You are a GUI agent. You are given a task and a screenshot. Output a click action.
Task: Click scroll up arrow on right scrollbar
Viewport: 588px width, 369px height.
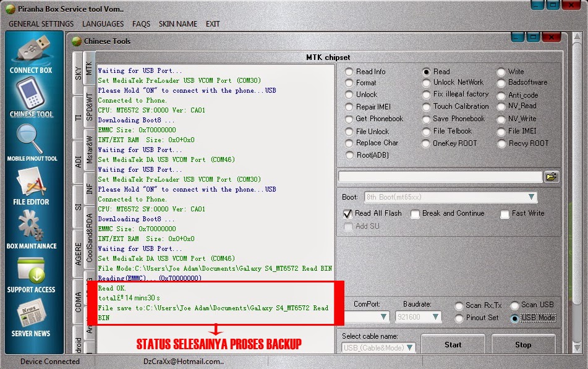click(x=577, y=36)
